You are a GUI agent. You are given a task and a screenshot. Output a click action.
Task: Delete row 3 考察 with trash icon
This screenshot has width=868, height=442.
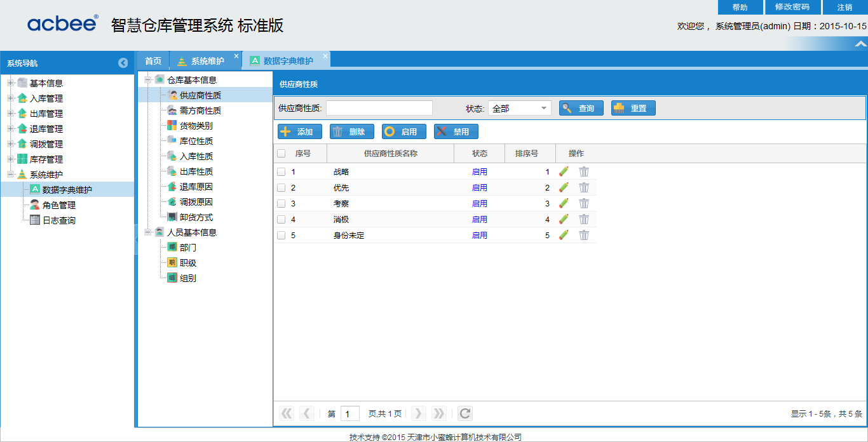point(584,203)
